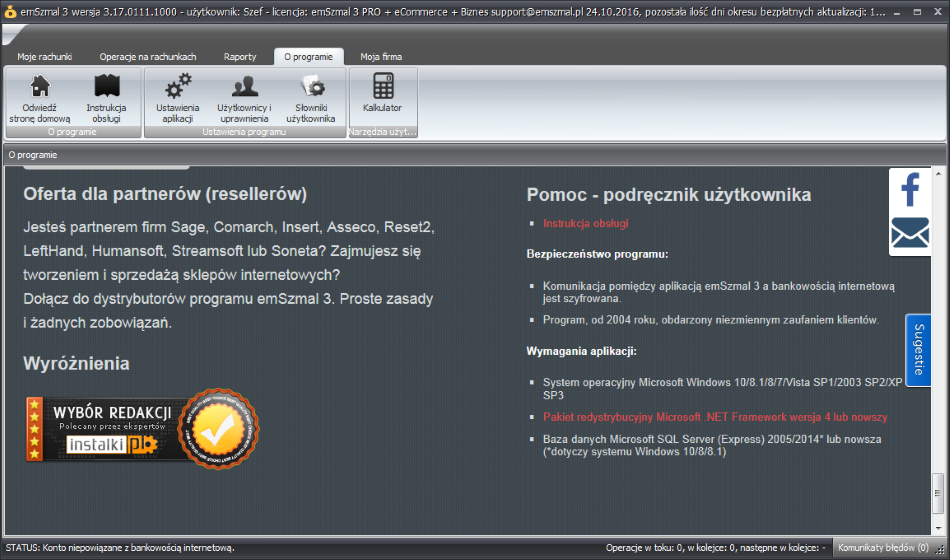Open the Raporty tab
This screenshot has width=950, height=560.
[x=240, y=56]
